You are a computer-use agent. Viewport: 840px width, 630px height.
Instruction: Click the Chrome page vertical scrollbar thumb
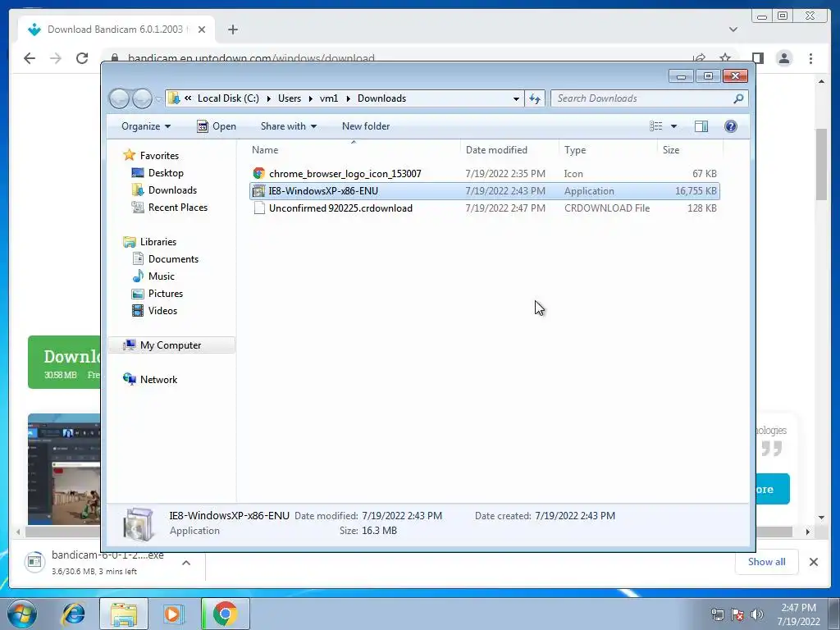point(821,164)
